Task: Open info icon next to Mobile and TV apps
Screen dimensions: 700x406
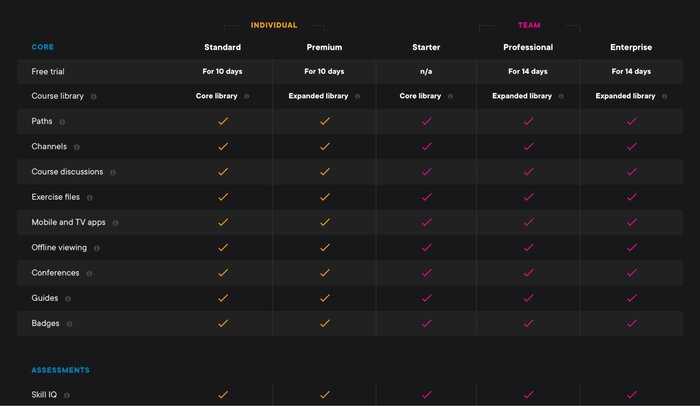Action: (x=115, y=223)
